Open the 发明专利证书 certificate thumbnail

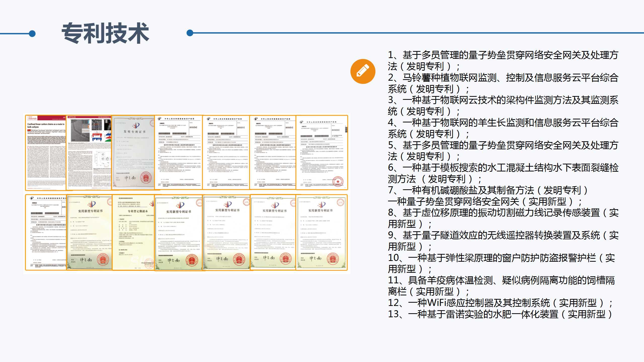[133, 153]
